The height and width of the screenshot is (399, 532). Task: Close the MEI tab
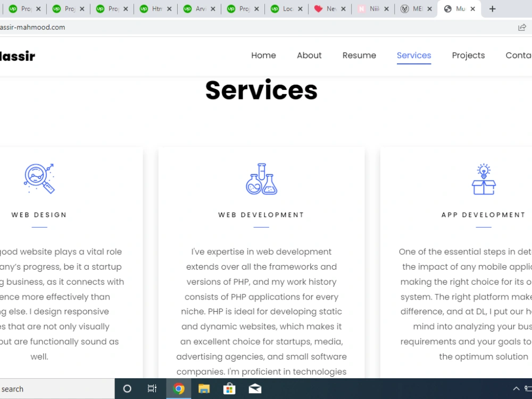pyautogui.click(x=429, y=9)
